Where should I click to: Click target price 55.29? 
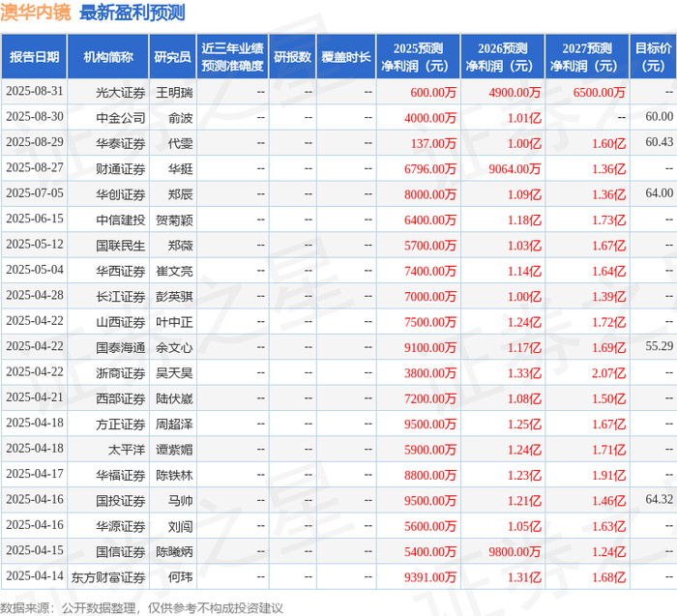click(x=660, y=346)
